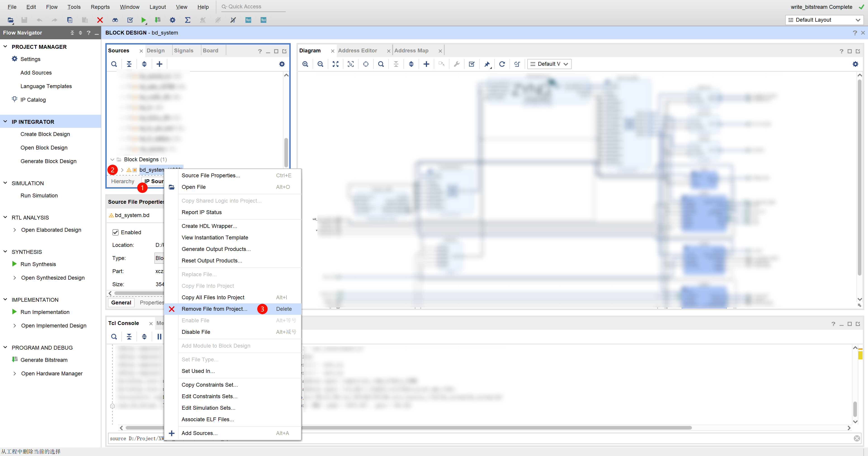Click Run Implementation link
The height and width of the screenshot is (456, 868).
point(45,312)
